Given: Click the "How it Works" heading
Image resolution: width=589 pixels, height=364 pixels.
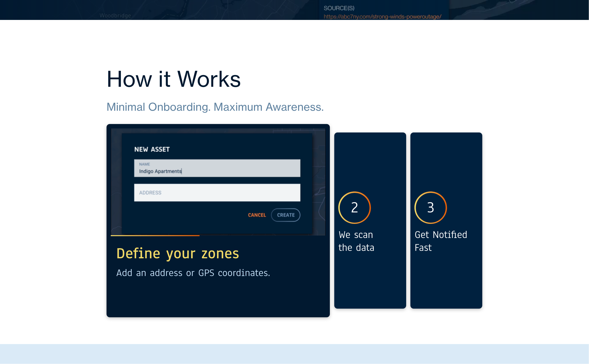Looking at the screenshot, I should [x=173, y=79].
